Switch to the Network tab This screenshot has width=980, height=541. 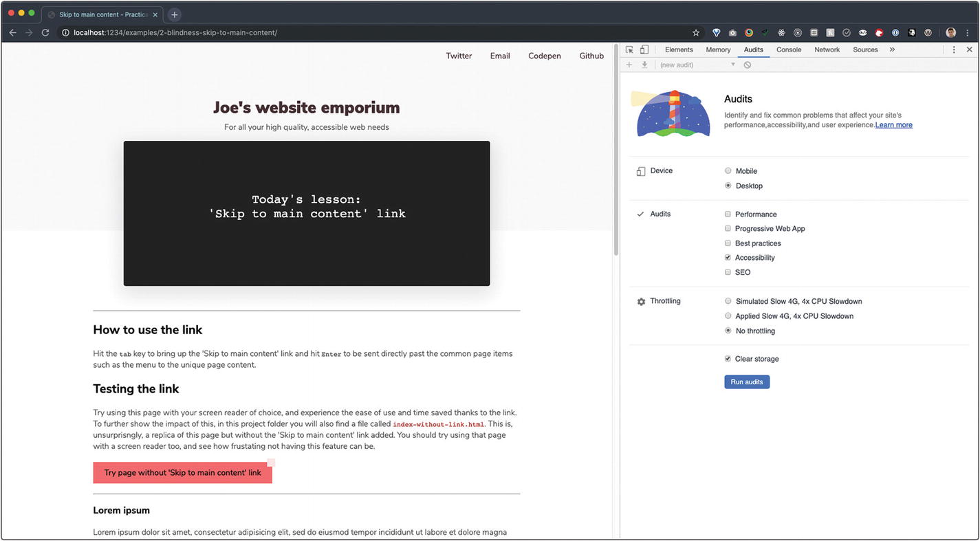pos(827,49)
